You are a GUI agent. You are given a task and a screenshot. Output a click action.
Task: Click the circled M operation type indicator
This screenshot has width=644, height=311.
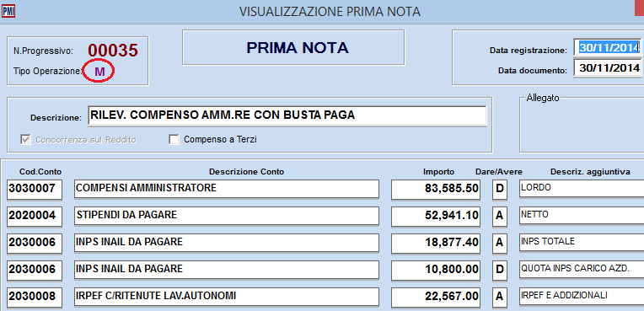[x=99, y=72]
